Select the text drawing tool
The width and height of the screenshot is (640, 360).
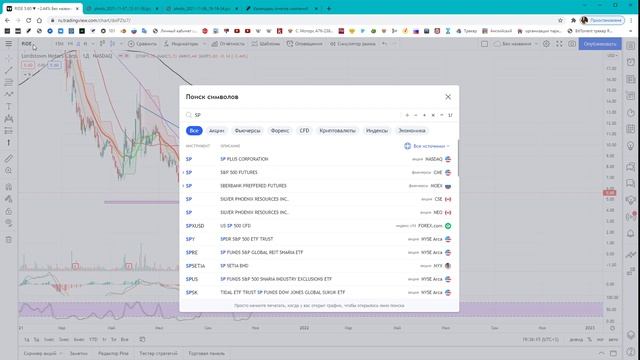tap(9, 107)
